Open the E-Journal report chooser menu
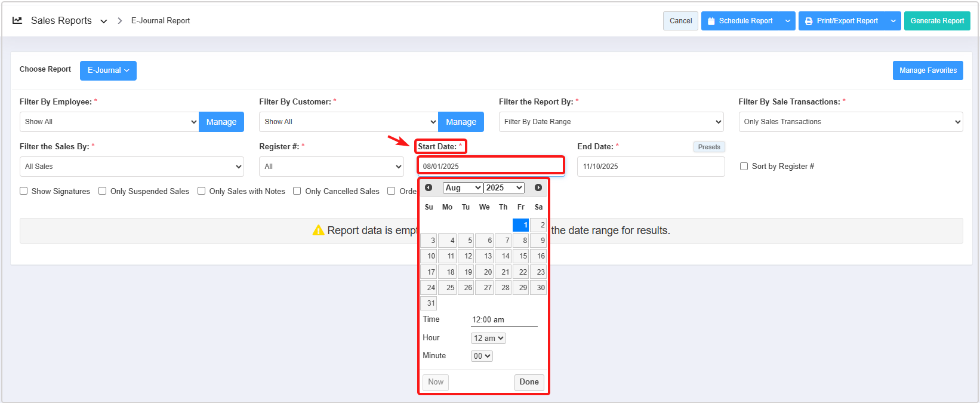Screen dimensions: 980x403 (x=108, y=70)
